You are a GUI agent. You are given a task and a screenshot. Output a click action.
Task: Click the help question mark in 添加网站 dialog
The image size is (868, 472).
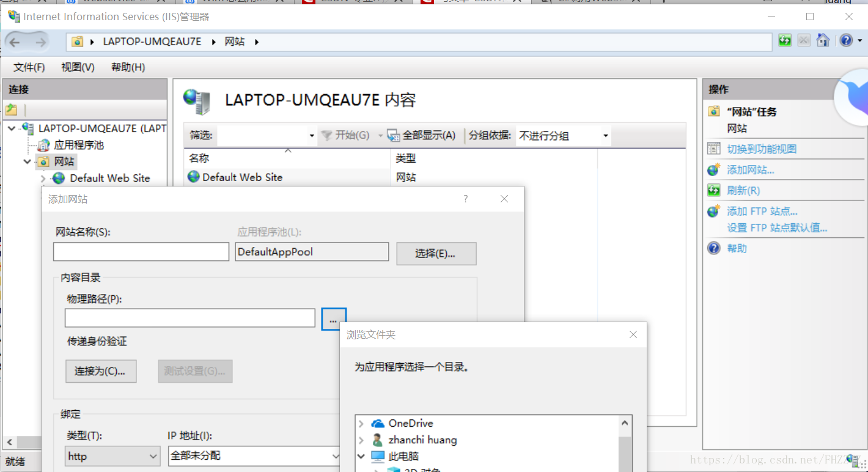pyautogui.click(x=466, y=199)
